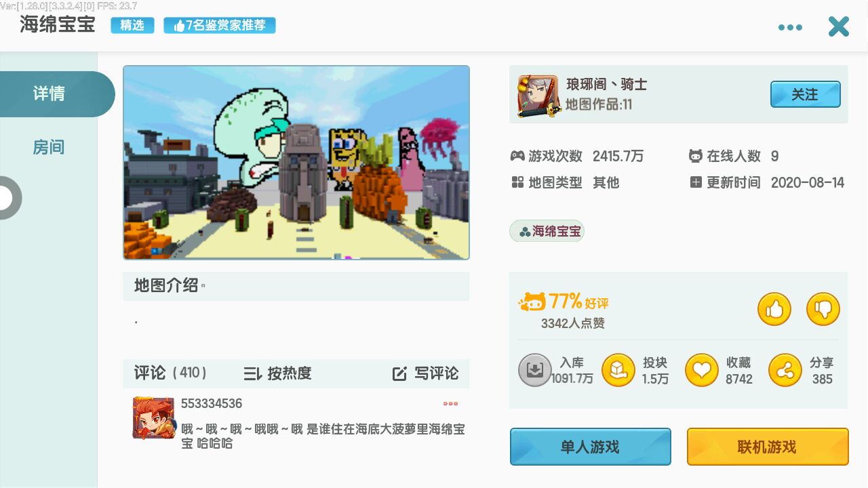Tap the 入库 download icon
The width and height of the screenshot is (868, 488).
click(535, 370)
